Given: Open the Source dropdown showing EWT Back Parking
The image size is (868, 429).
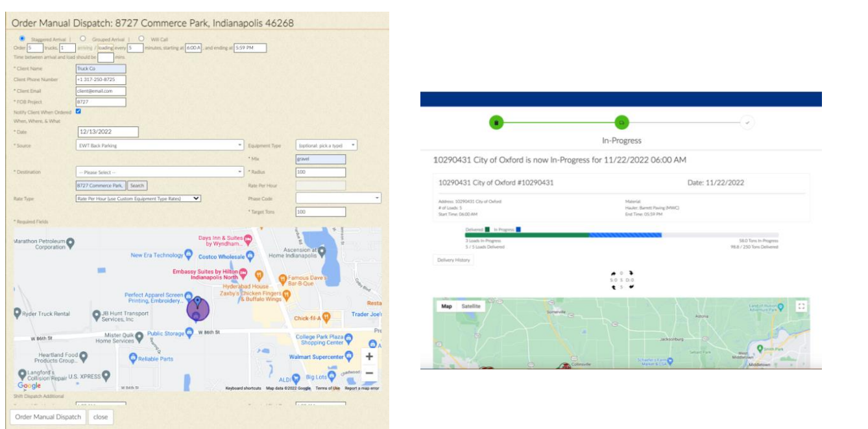Looking at the screenshot, I should 159,146.
